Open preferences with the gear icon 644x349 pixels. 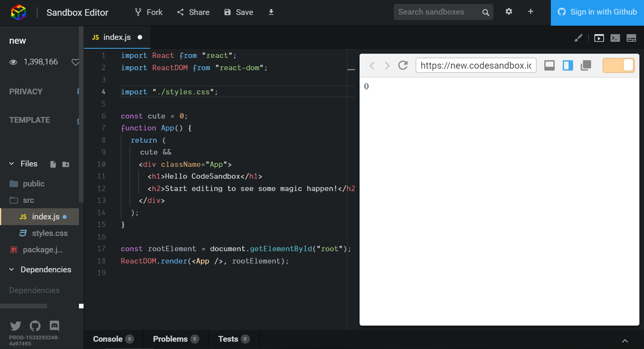pos(509,12)
